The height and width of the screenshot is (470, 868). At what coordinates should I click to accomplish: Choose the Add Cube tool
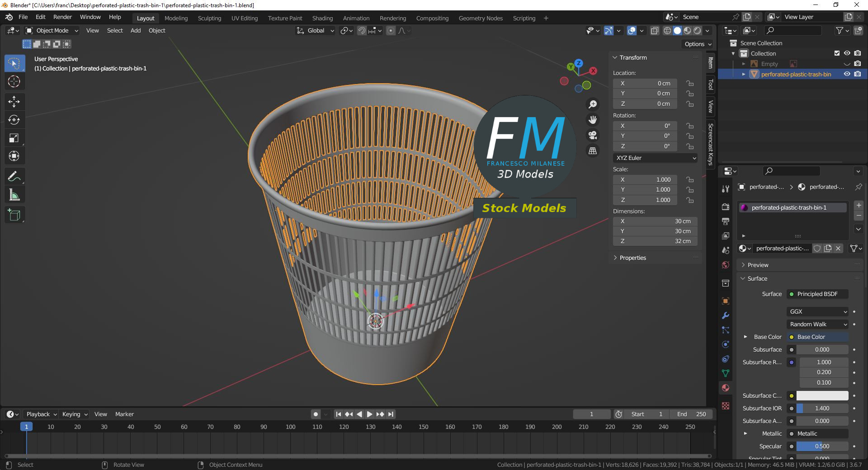(x=14, y=215)
